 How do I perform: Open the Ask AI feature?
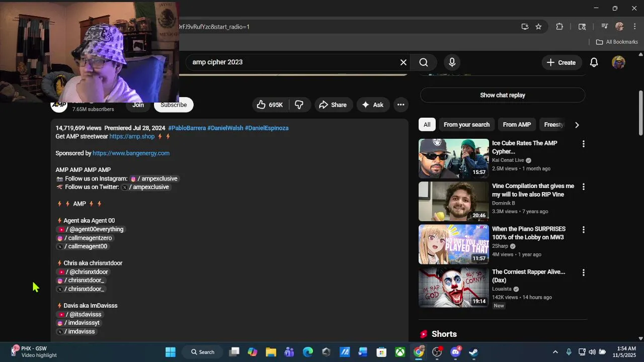pos(372,105)
